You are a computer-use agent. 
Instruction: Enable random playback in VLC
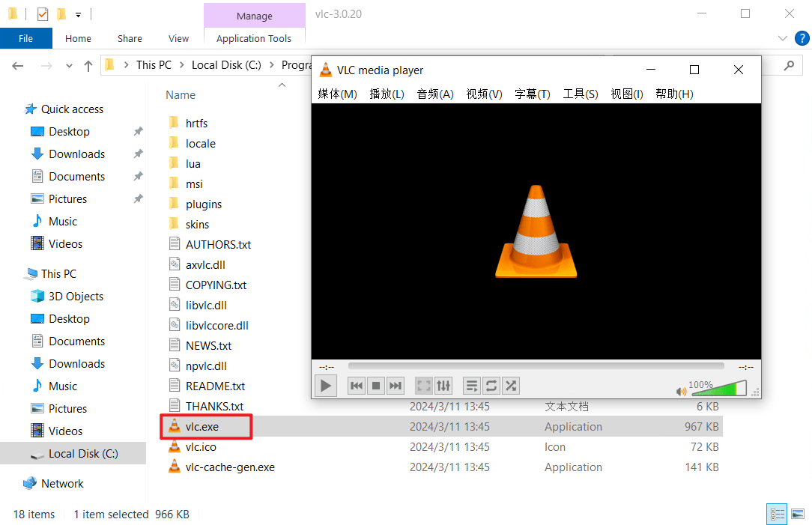(510, 385)
